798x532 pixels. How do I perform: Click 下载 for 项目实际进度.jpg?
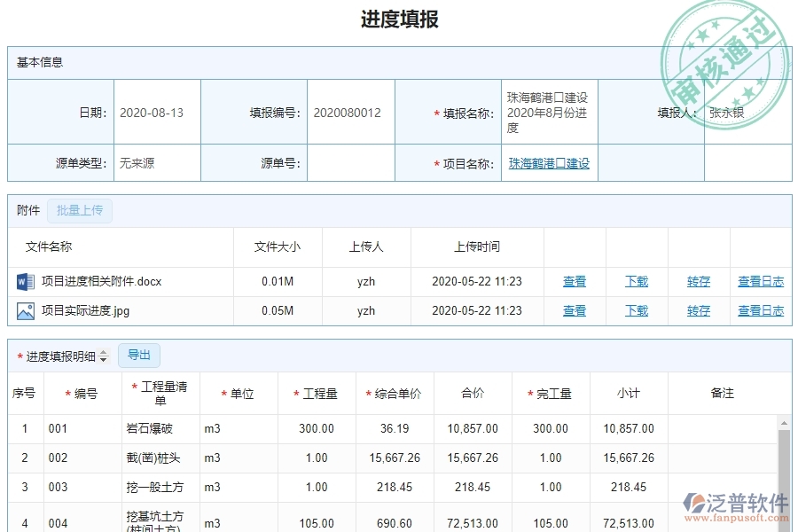[x=636, y=310]
